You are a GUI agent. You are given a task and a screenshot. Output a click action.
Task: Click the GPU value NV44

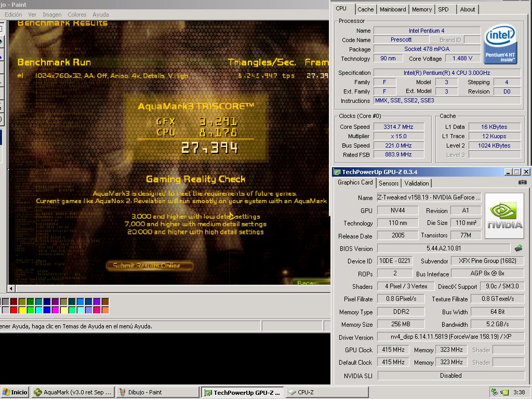point(397,211)
